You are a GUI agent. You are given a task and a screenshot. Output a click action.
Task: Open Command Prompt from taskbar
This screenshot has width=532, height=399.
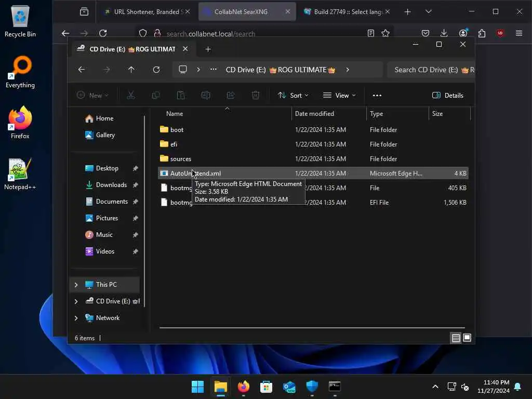coord(335,387)
